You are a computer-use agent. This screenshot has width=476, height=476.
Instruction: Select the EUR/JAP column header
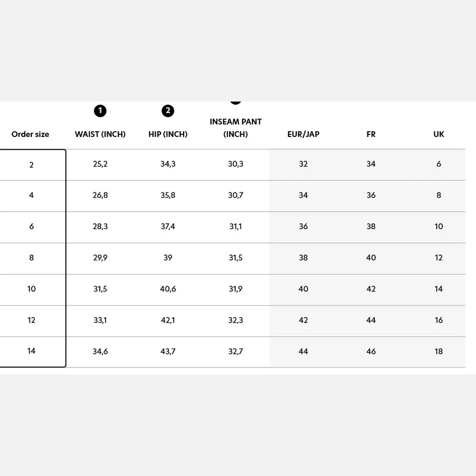click(303, 134)
